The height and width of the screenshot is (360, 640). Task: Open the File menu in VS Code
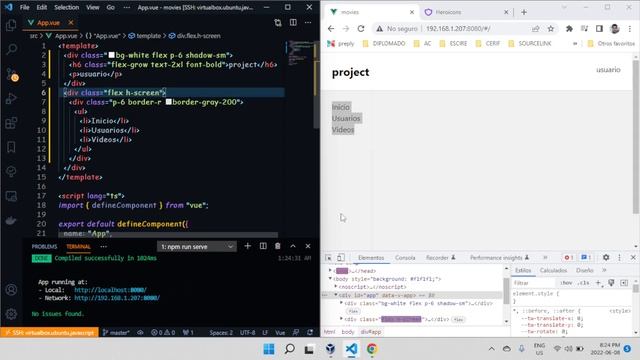[24, 7]
